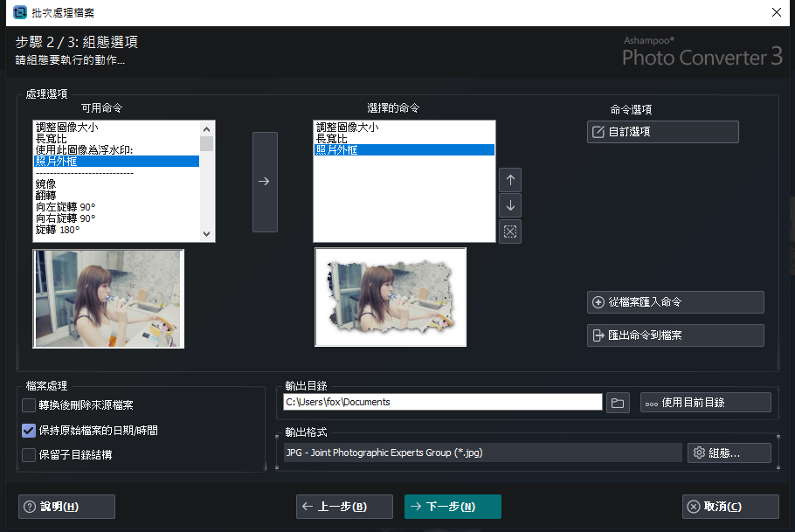Open help with 說明 button
Image resolution: width=795 pixels, height=532 pixels.
click(66, 507)
